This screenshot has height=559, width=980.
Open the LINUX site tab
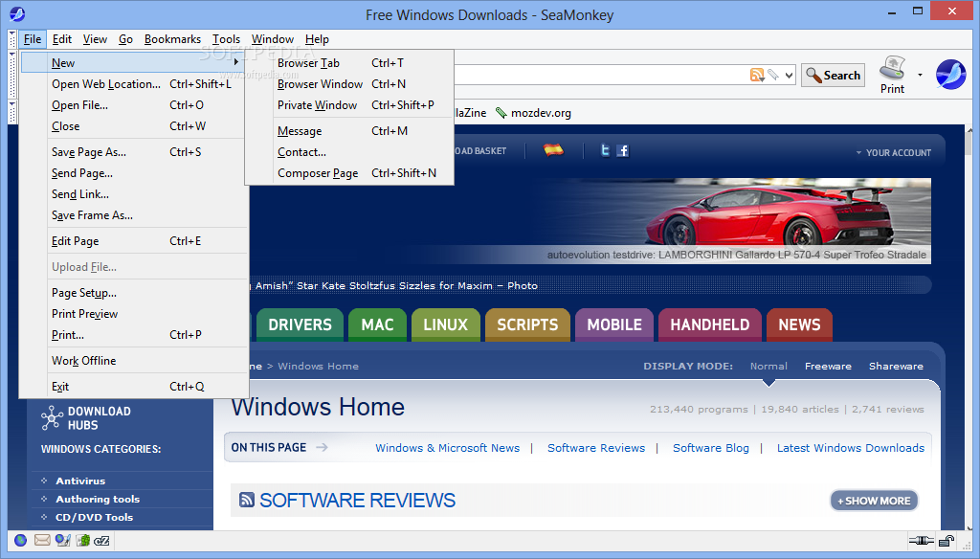(446, 324)
